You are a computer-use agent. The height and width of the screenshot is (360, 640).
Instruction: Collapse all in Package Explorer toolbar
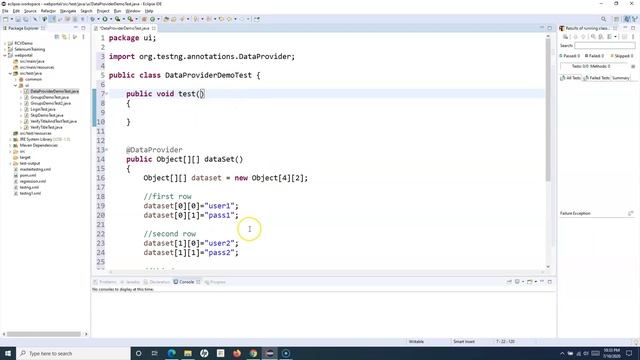tap(57, 37)
